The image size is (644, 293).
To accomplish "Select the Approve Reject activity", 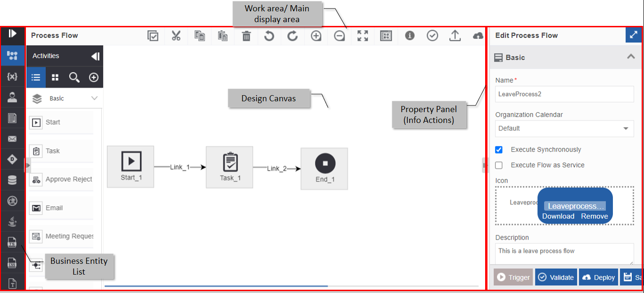I will tap(61, 179).
